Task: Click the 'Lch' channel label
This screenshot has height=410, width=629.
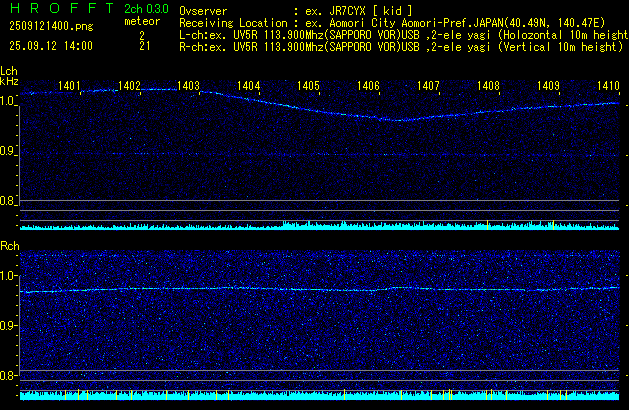Action: [x=9, y=71]
